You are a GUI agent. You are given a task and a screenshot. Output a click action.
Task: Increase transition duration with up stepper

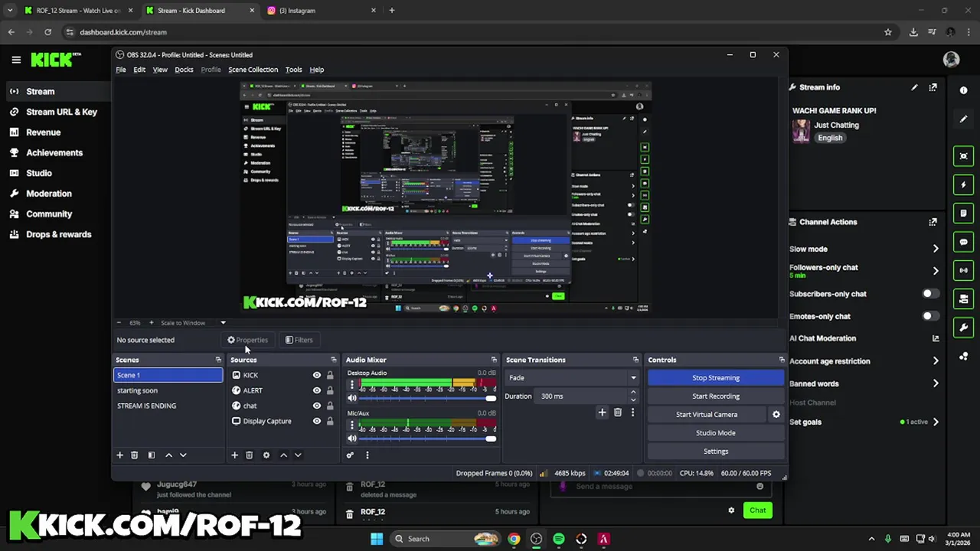pyautogui.click(x=632, y=393)
